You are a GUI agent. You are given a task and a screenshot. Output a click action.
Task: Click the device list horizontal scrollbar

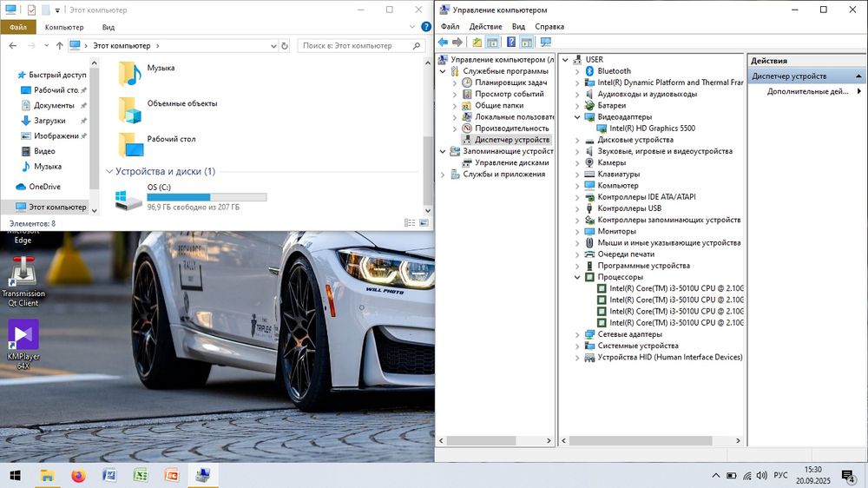(641, 441)
